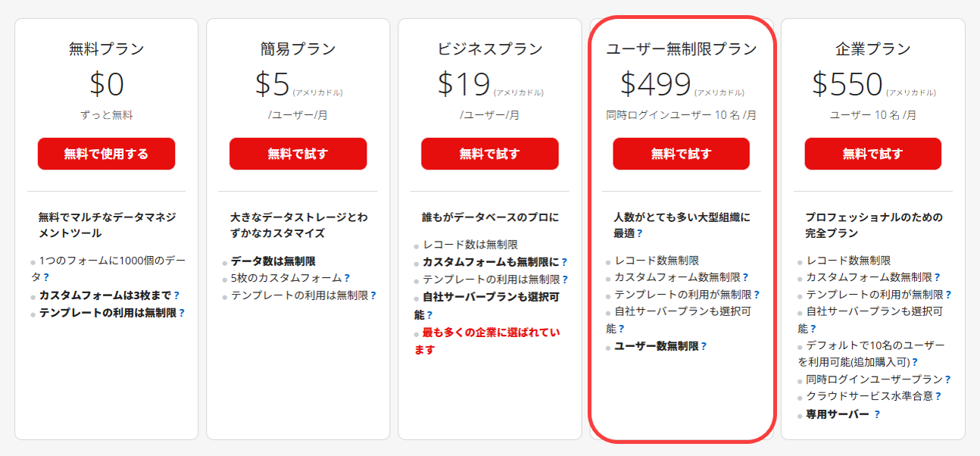Click the 無料プラン title
This screenshot has height=456, width=980.
[x=106, y=49]
